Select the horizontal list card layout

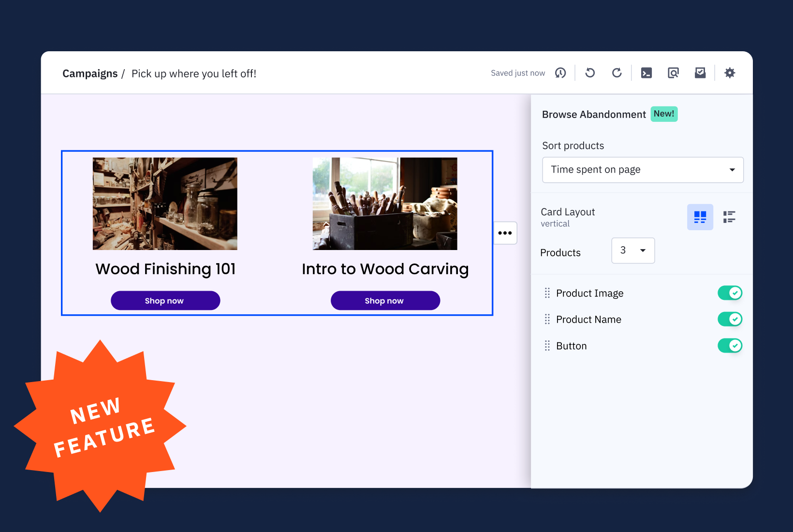pyautogui.click(x=729, y=217)
